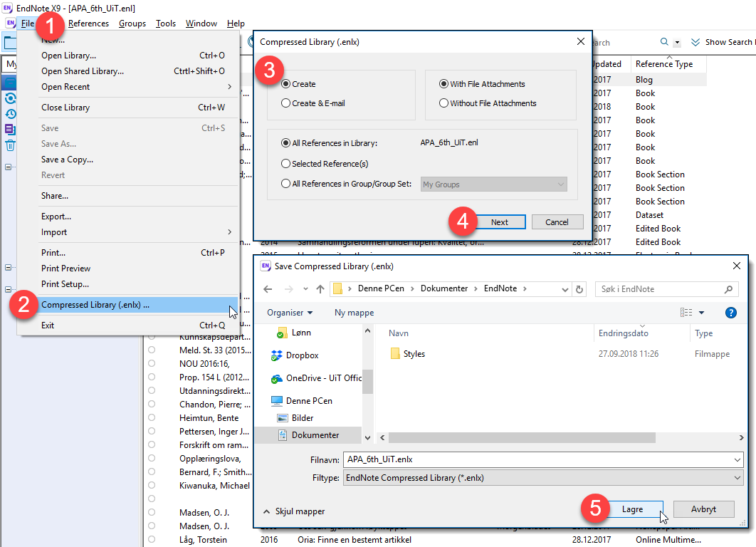
Task: Select Create & E-mail radio option
Action: pos(286,103)
